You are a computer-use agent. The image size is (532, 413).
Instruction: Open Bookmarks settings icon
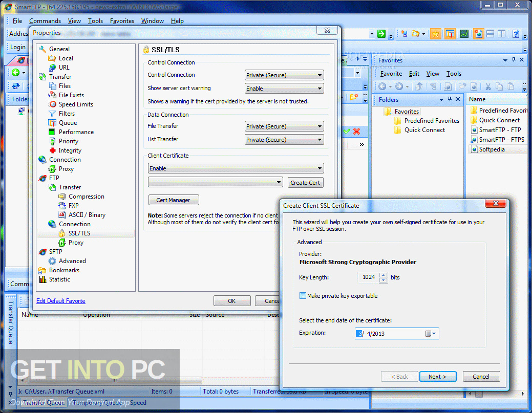[x=42, y=270]
